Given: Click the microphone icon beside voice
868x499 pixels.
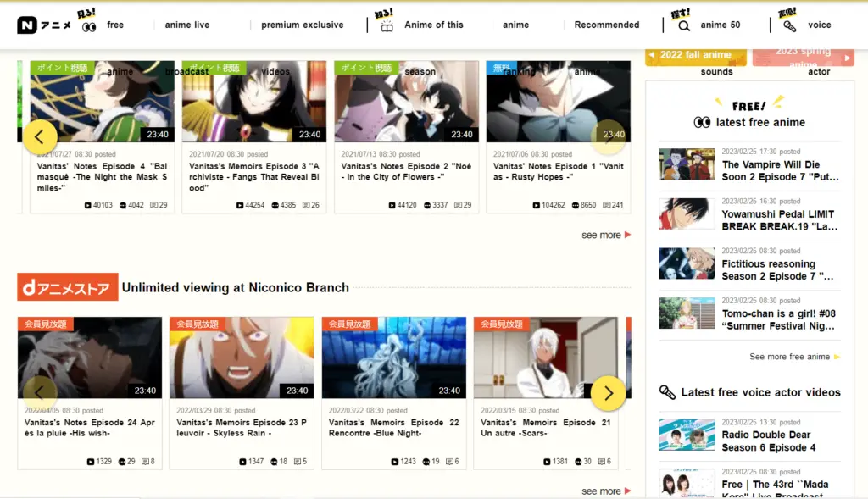Looking at the screenshot, I should (x=789, y=25).
